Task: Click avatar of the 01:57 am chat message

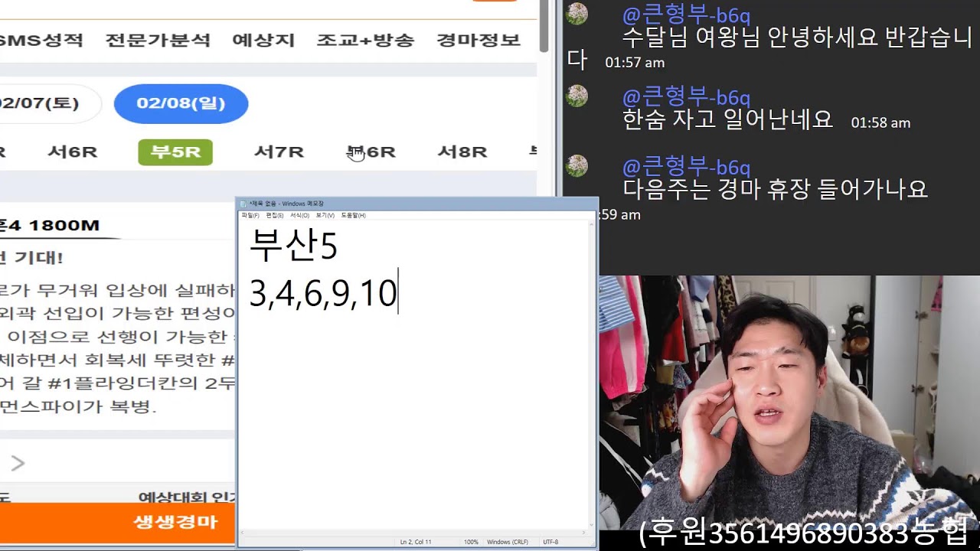Action: coord(577,13)
